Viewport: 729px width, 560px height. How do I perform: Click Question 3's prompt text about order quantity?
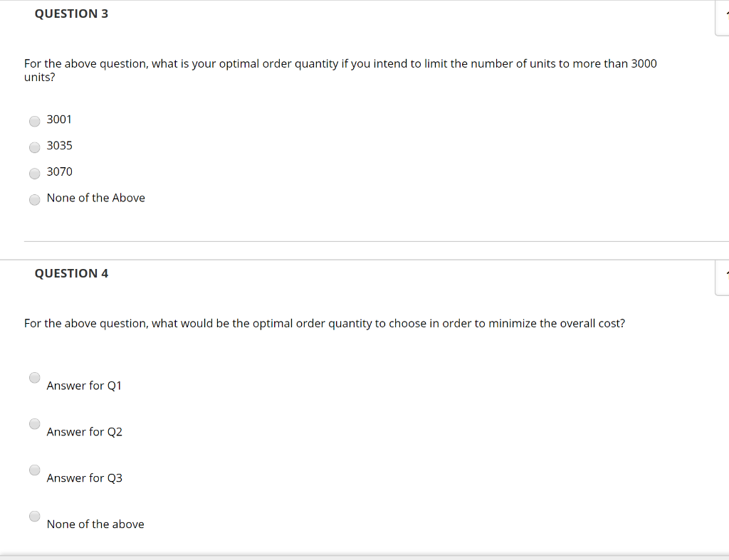(x=340, y=70)
